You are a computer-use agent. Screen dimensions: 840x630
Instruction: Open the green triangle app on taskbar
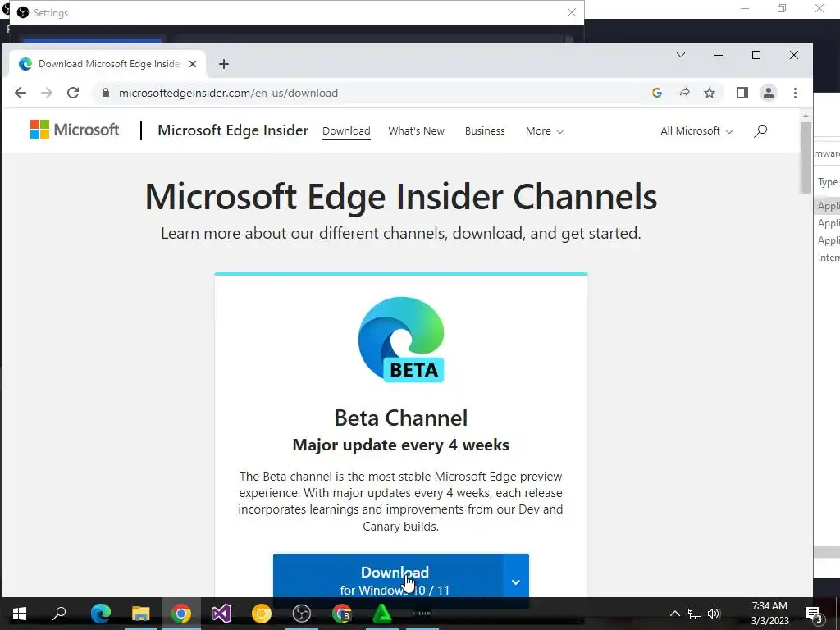click(382, 614)
